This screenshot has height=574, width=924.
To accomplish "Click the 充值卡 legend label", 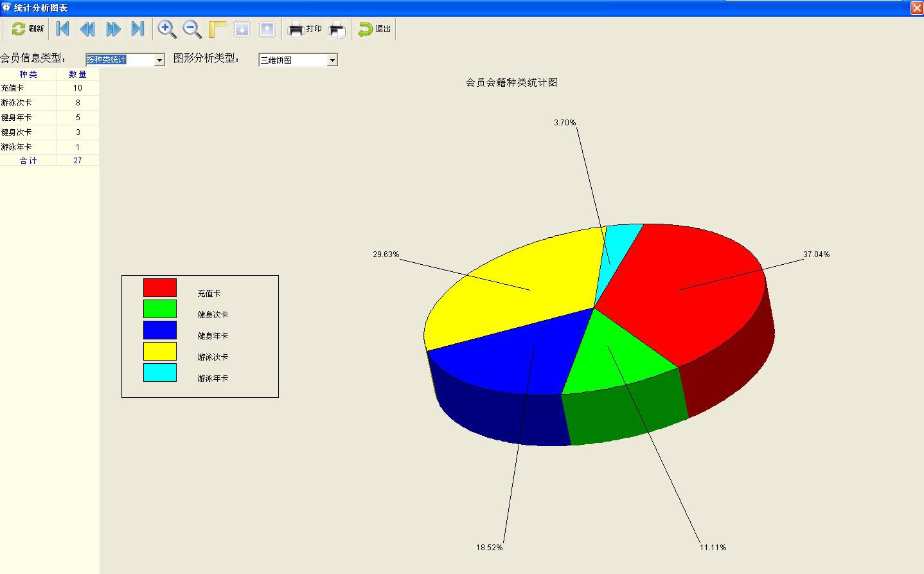I will [209, 294].
